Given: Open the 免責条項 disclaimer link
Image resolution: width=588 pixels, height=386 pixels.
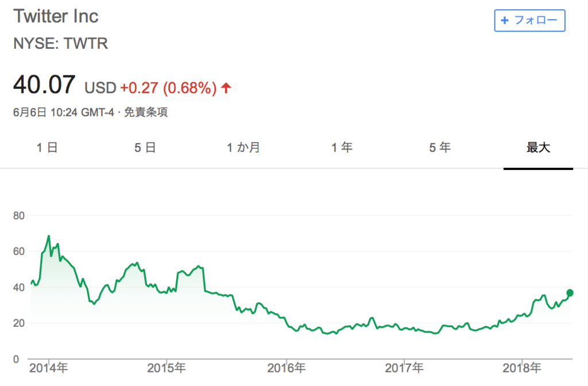Looking at the screenshot, I should 145,112.
